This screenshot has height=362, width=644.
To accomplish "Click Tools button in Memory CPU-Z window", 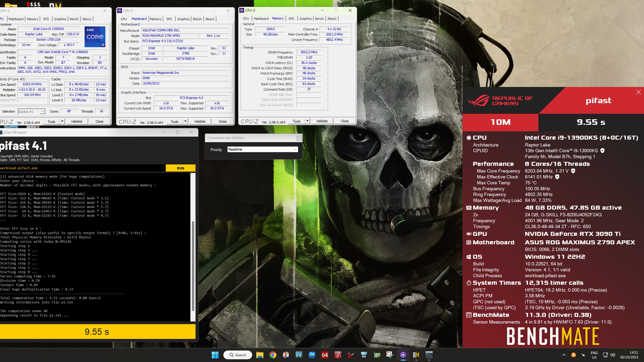I will point(297,121).
